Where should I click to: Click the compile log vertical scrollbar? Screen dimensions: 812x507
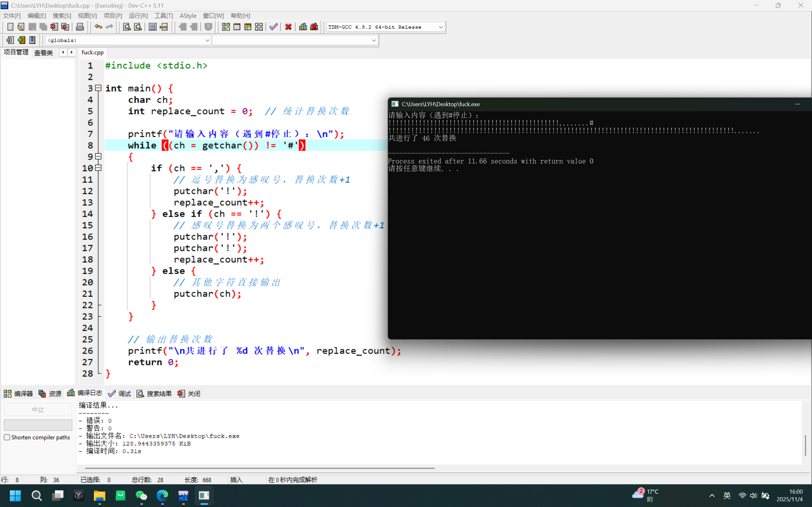point(805,445)
